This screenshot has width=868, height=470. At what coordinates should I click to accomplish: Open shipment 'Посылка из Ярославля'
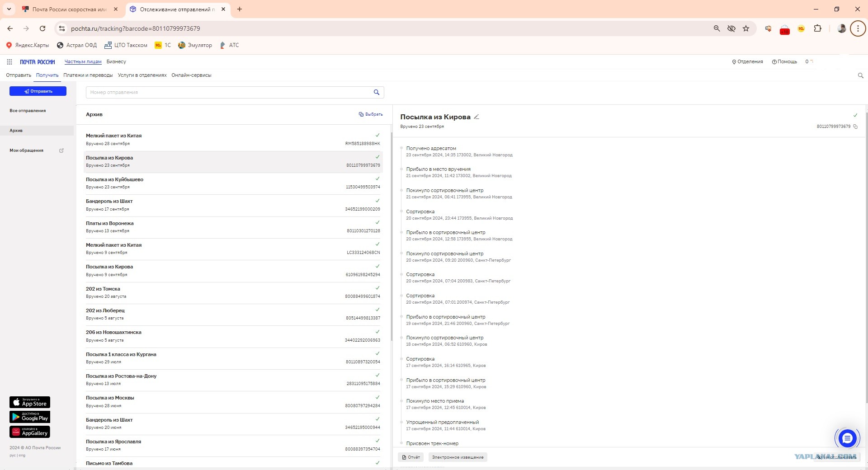point(233,446)
